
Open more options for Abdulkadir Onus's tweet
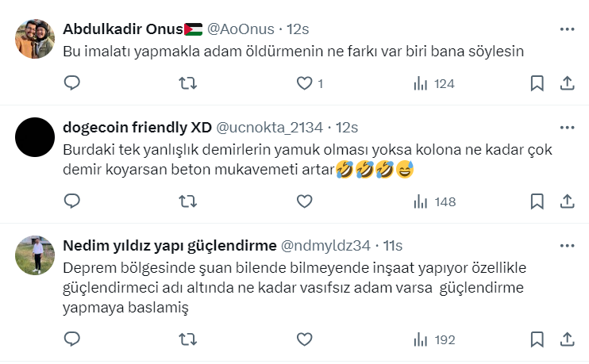(x=567, y=29)
